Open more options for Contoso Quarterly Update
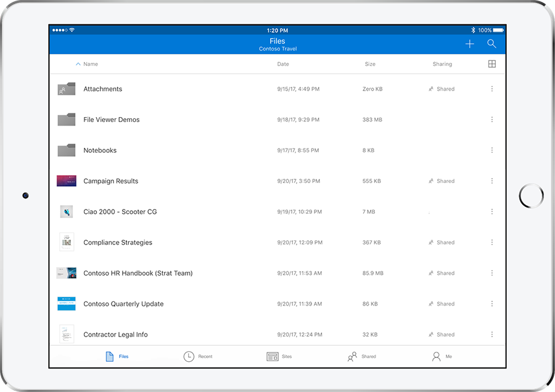 (491, 304)
